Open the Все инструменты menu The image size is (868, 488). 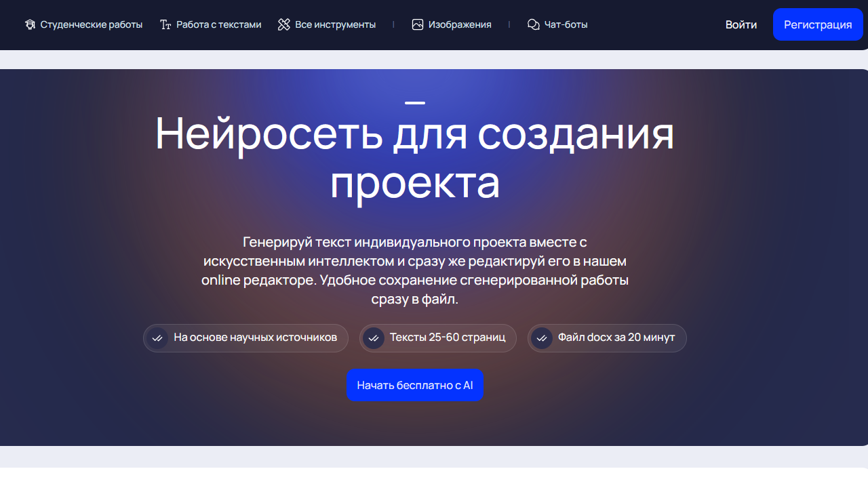(x=335, y=24)
